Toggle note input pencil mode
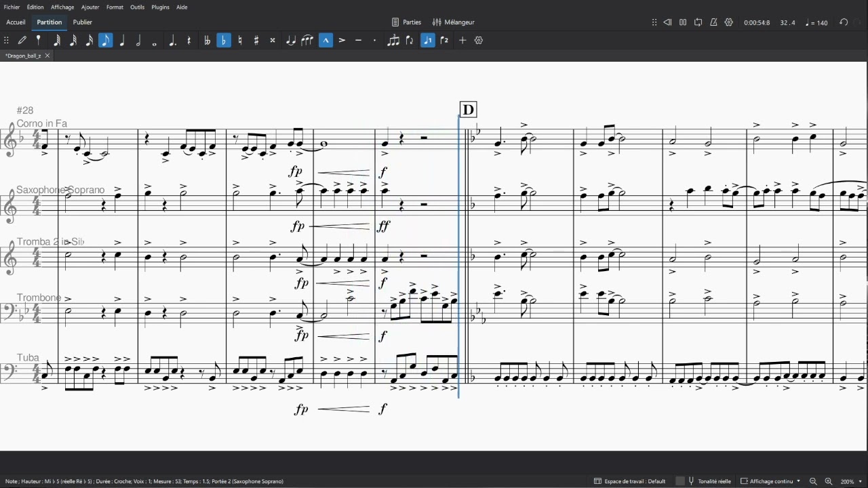 tap(22, 41)
